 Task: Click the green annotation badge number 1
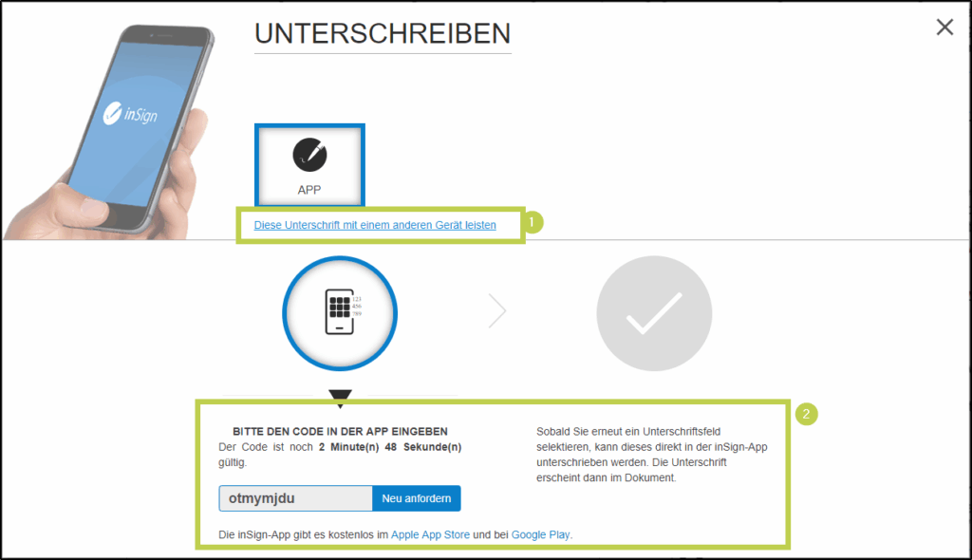pyautogui.click(x=534, y=223)
